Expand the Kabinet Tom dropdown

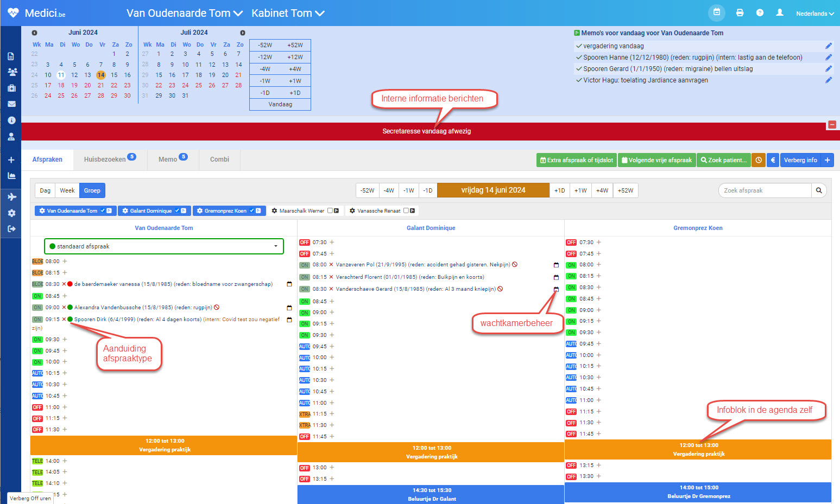click(288, 12)
